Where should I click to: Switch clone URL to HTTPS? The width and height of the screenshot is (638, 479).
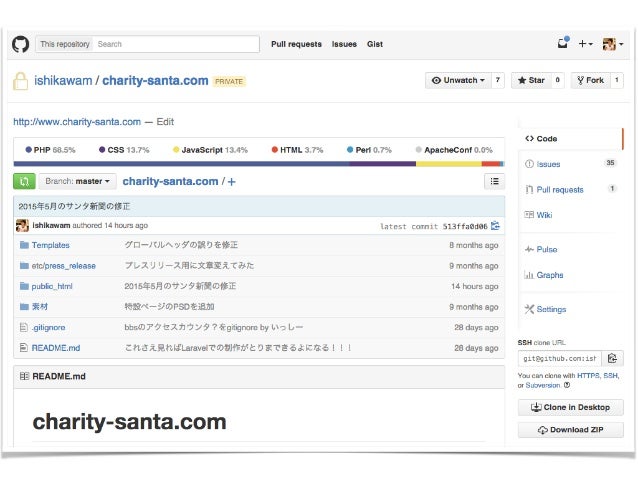pyautogui.click(x=588, y=376)
